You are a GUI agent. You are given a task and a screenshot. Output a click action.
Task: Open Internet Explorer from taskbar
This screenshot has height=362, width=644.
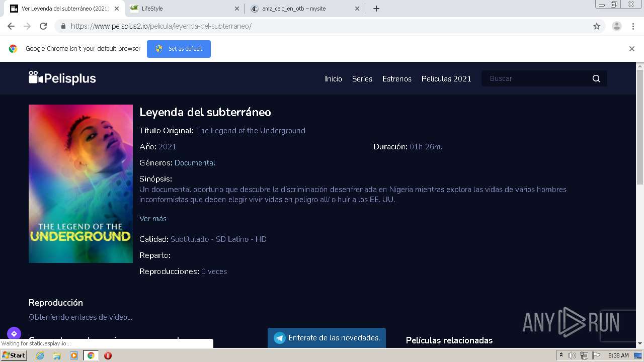40,355
